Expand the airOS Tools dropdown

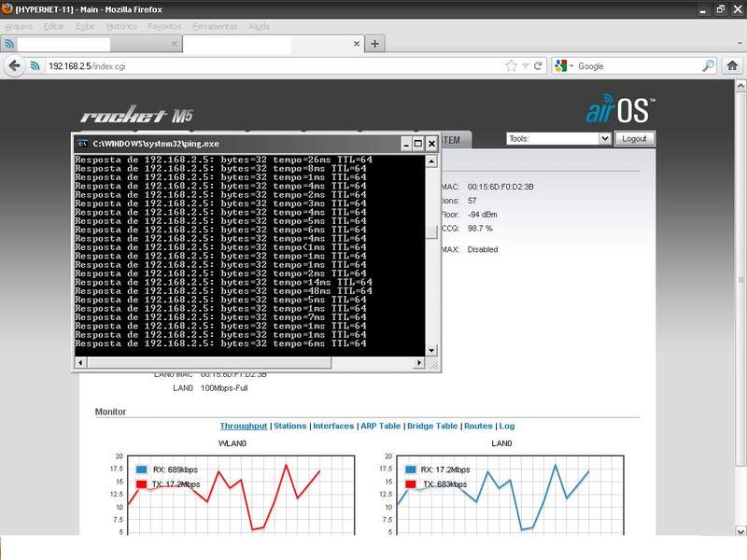(558, 138)
